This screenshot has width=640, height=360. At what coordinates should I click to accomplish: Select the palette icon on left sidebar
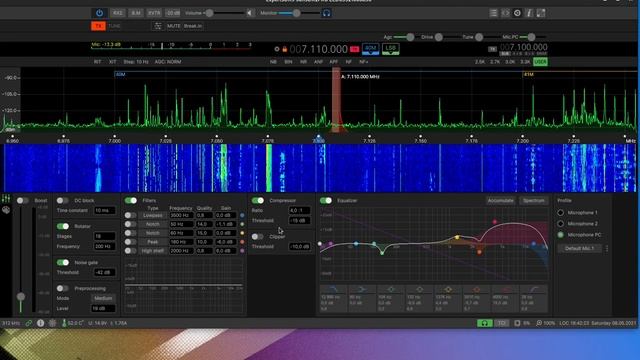6,210
